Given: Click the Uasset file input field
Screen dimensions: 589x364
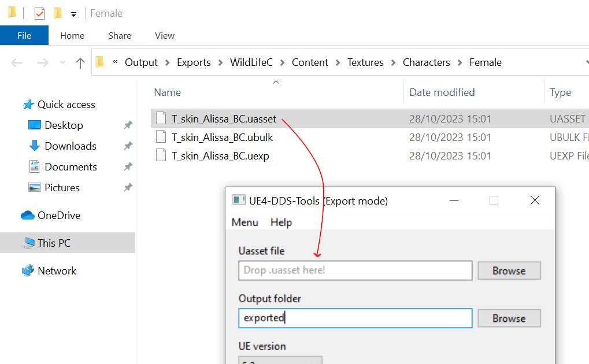Looking at the screenshot, I should pyautogui.click(x=355, y=270).
